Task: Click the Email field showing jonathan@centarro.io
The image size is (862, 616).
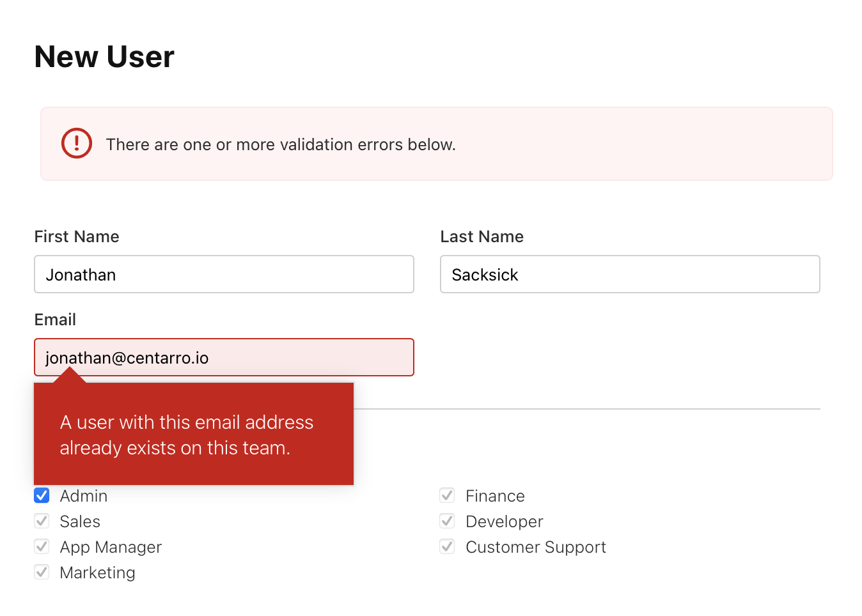Action: coord(224,357)
